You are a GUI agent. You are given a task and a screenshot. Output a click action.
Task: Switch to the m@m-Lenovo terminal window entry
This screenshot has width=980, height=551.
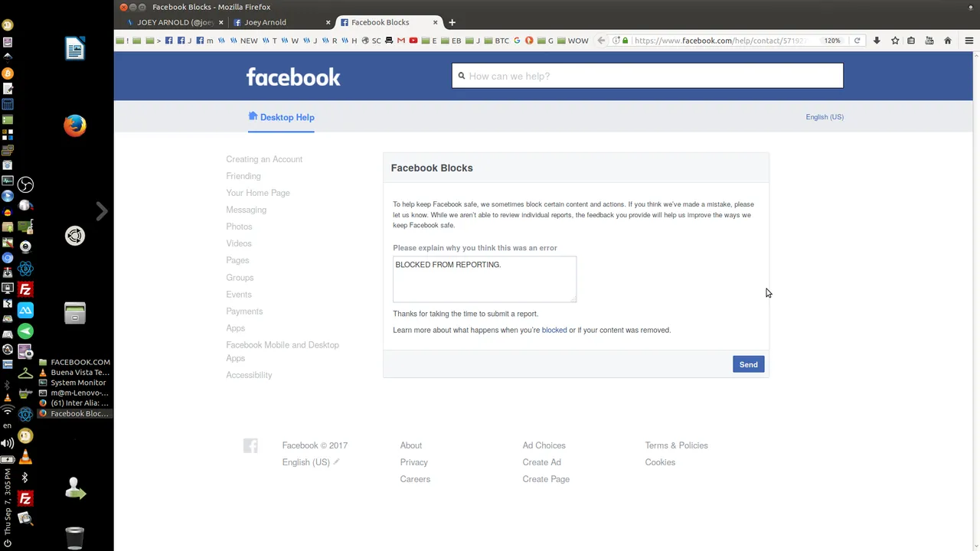point(74,393)
